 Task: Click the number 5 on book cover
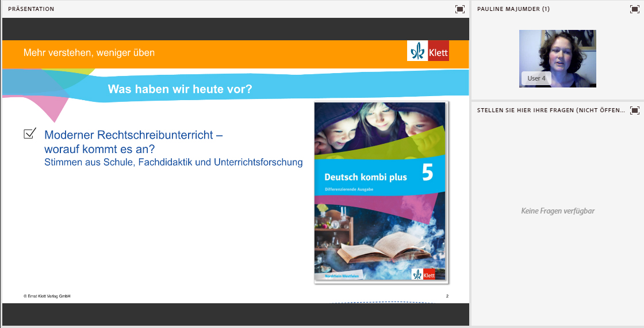(x=427, y=173)
